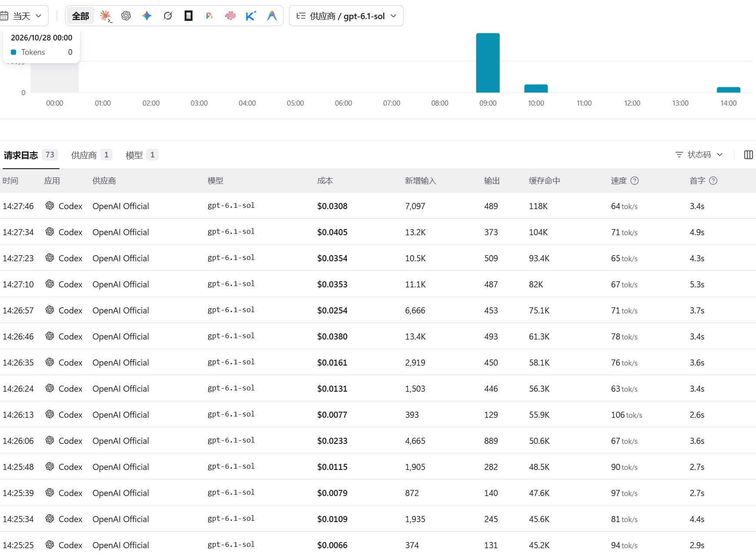Open the column layout settings icon
Viewport: 756px width, 556px height.
click(748, 155)
